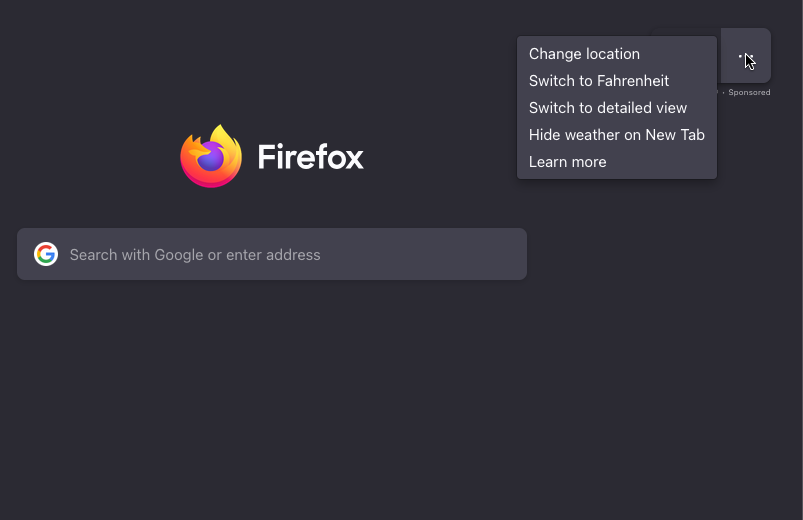Viewport: 803px width, 520px height.
Task: Switch to detailed view of weather
Action: (x=608, y=108)
